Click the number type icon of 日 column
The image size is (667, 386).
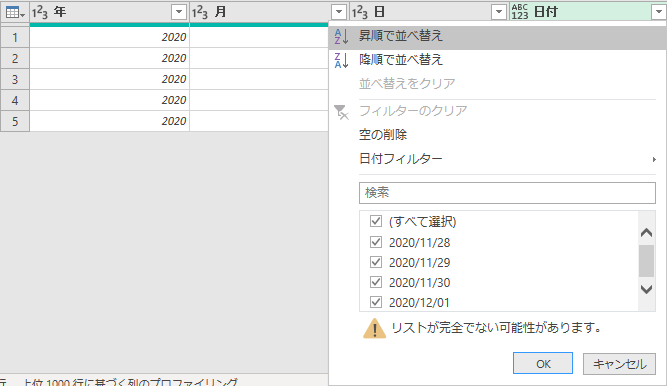[x=360, y=12]
